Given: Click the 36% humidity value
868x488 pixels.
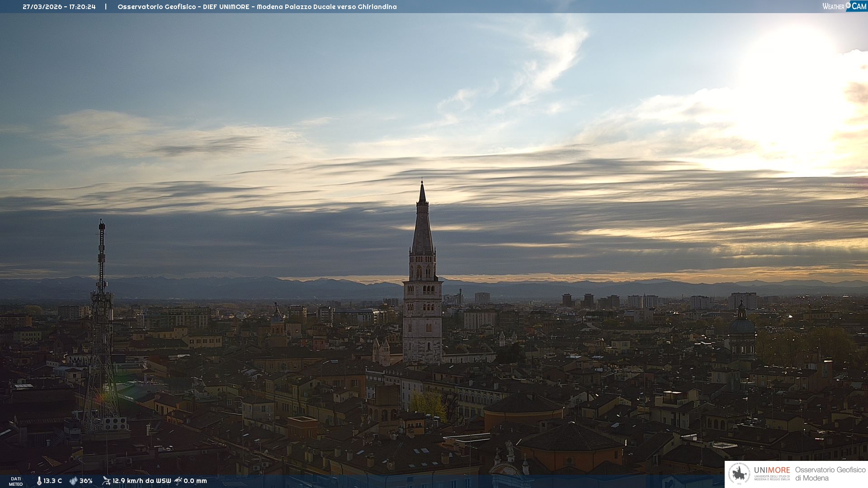Looking at the screenshot, I should pyautogui.click(x=86, y=481).
